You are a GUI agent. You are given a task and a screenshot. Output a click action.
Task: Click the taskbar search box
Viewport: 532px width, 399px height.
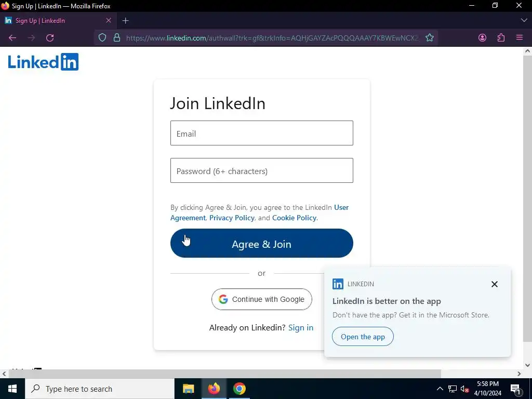point(99,389)
